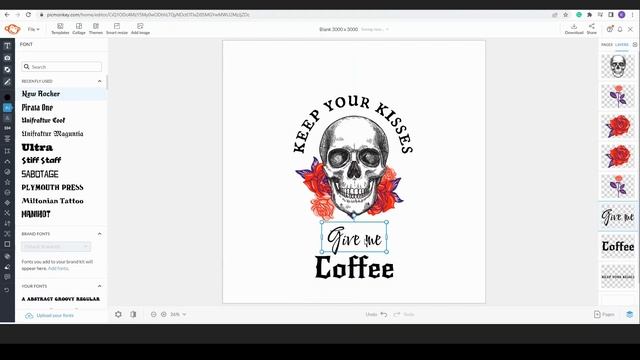This screenshot has height=360, width=640.
Task: Click the zoom in plus icon
Action: point(164,314)
